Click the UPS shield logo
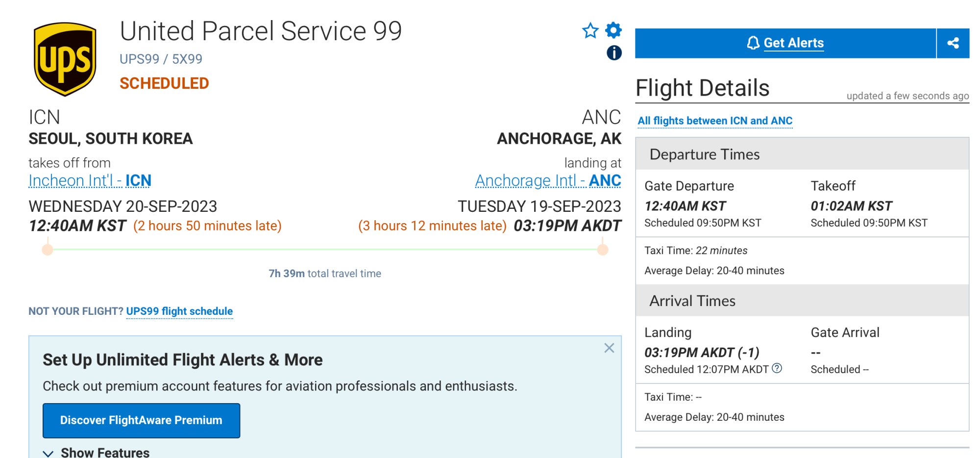Screen dimensions: 980x458 [x=65, y=59]
